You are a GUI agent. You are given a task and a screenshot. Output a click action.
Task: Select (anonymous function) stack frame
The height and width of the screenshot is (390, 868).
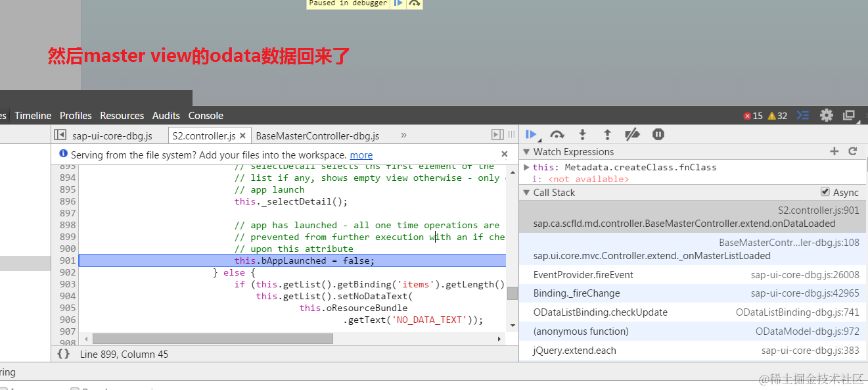point(693,331)
